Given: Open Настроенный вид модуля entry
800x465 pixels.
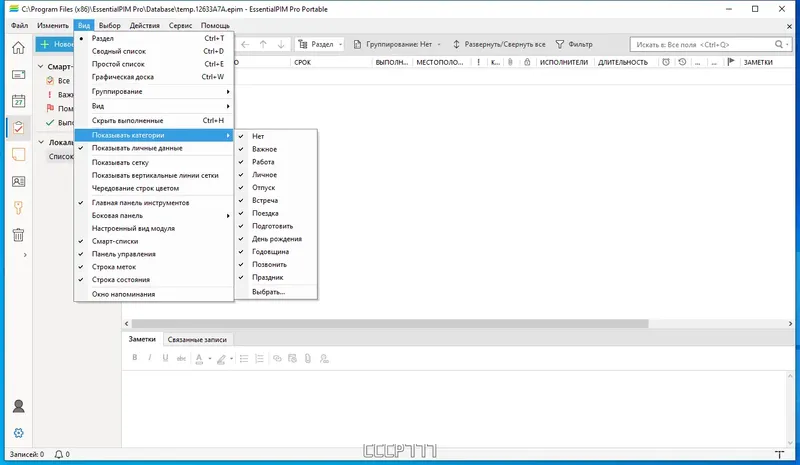Looking at the screenshot, I should coord(154,228).
